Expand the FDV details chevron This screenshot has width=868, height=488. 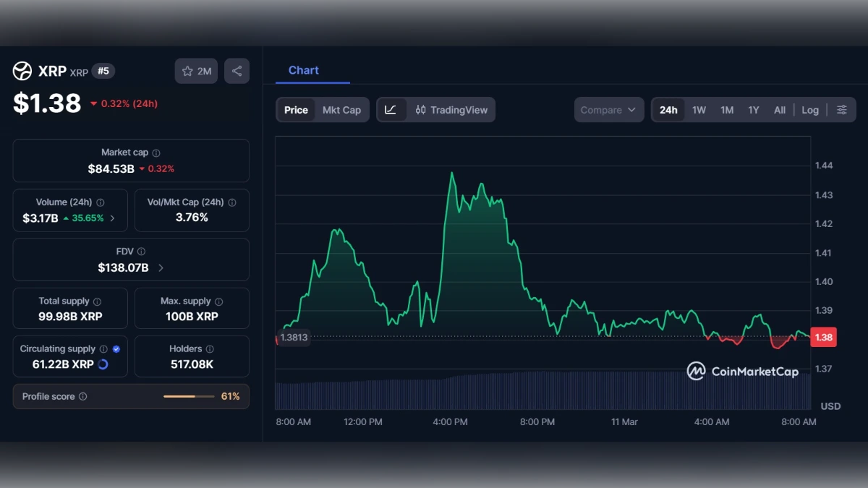click(160, 266)
